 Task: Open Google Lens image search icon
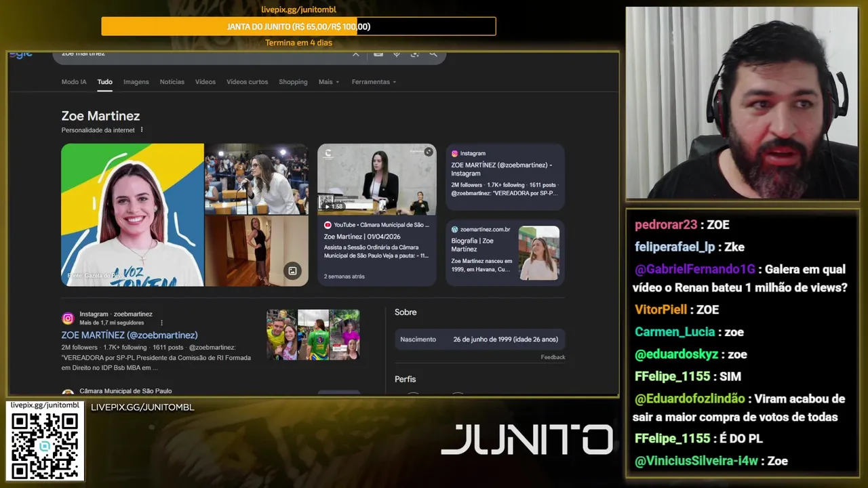[x=414, y=54]
